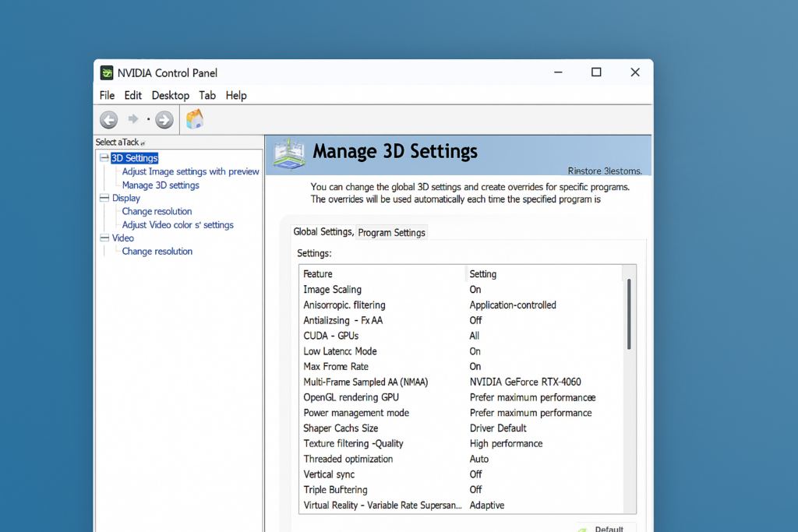
Task: Select the Threaded optimization row
Action: (461, 459)
